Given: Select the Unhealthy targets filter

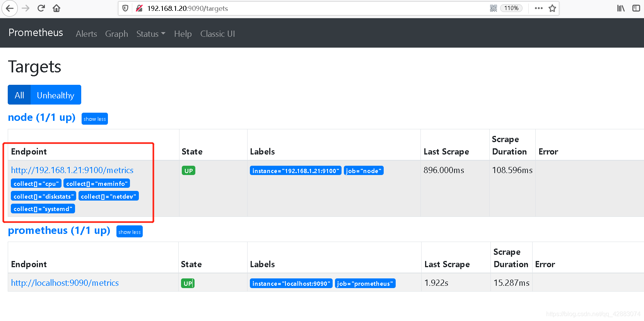Looking at the screenshot, I should (x=56, y=95).
